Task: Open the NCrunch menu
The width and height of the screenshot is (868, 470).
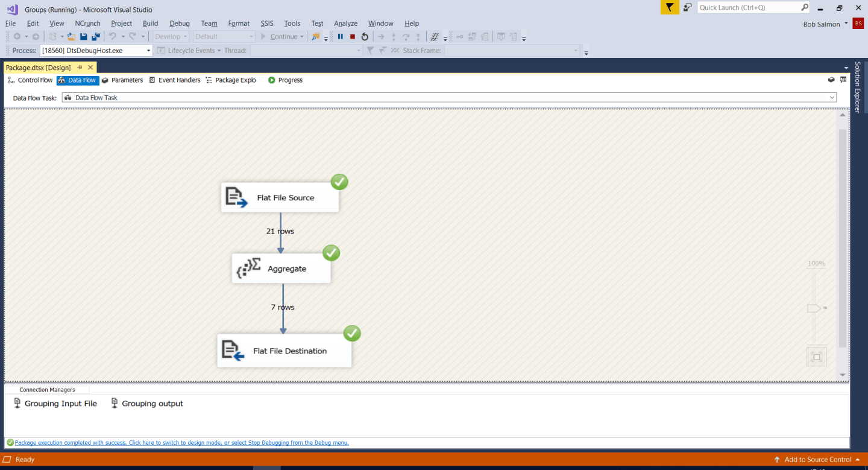Action: (88, 24)
